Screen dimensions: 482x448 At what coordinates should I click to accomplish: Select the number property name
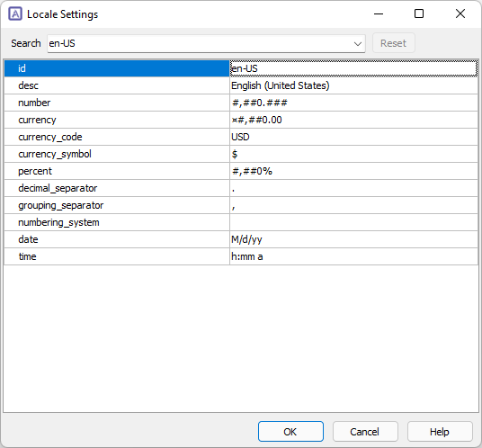pyautogui.click(x=34, y=103)
